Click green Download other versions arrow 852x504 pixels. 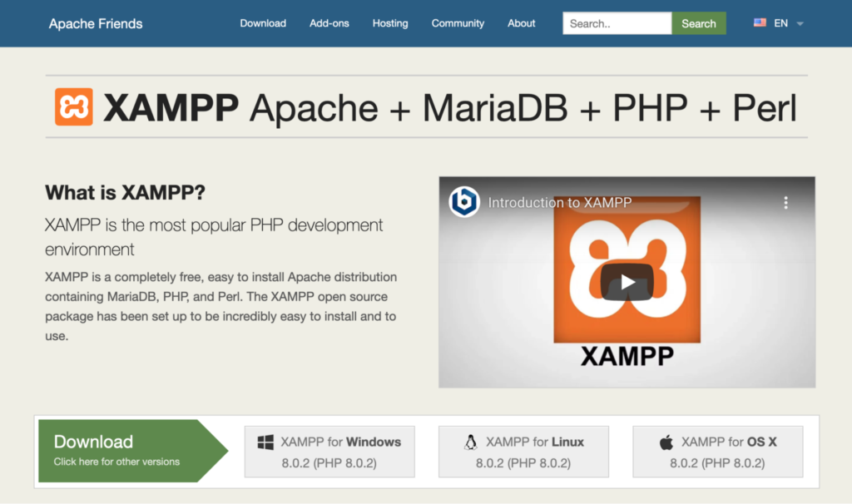click(x=133, y=451)
